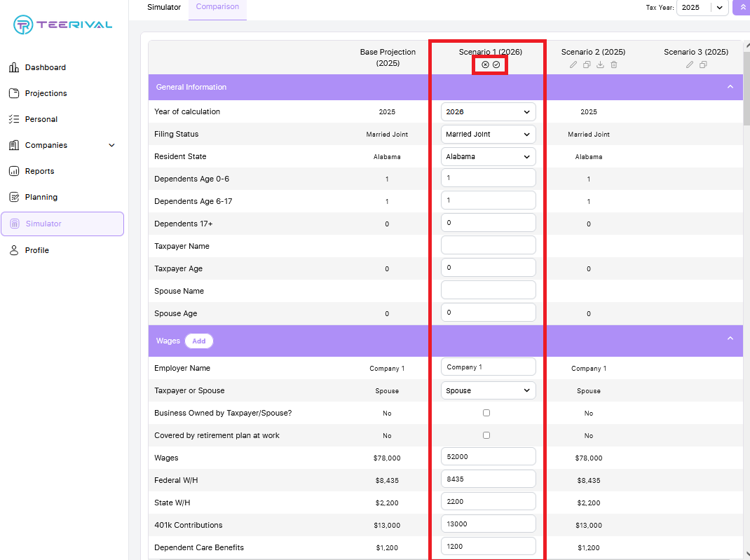Click Employer Name input field
This screenshot has width=750, height=560.
pyautogui.click(x=488, y=367)
